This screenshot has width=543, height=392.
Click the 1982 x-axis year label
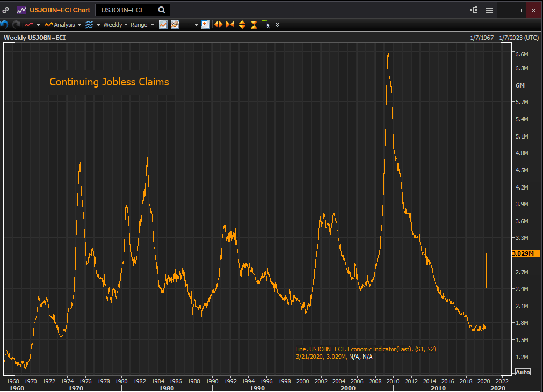140,381
